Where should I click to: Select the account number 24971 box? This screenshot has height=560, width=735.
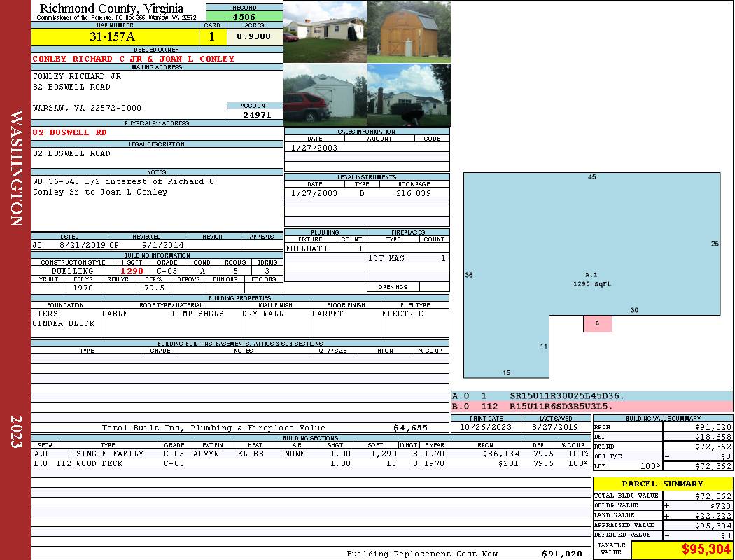click(255, 114)
